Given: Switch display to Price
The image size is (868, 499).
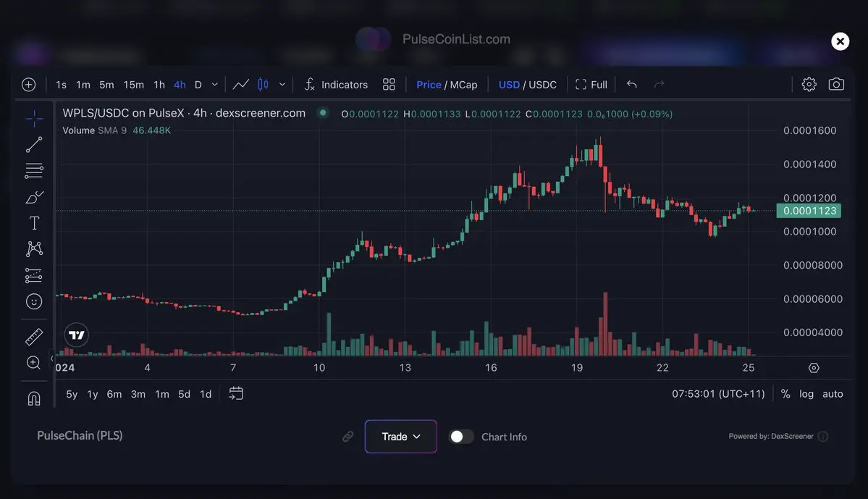Looking at the screenshot, I should coord(429,85).
